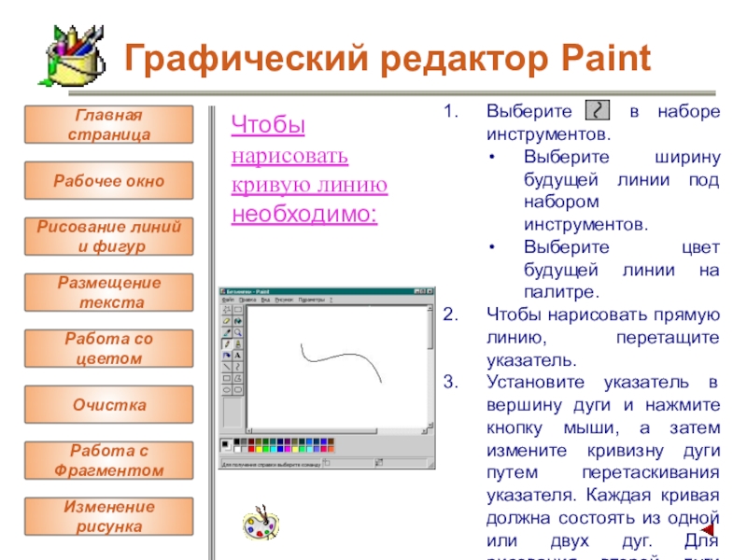The image size is (747, 560).
Task: Open the Вид menu in Paint
Action: pyautogui.click(x=265, y=300)
